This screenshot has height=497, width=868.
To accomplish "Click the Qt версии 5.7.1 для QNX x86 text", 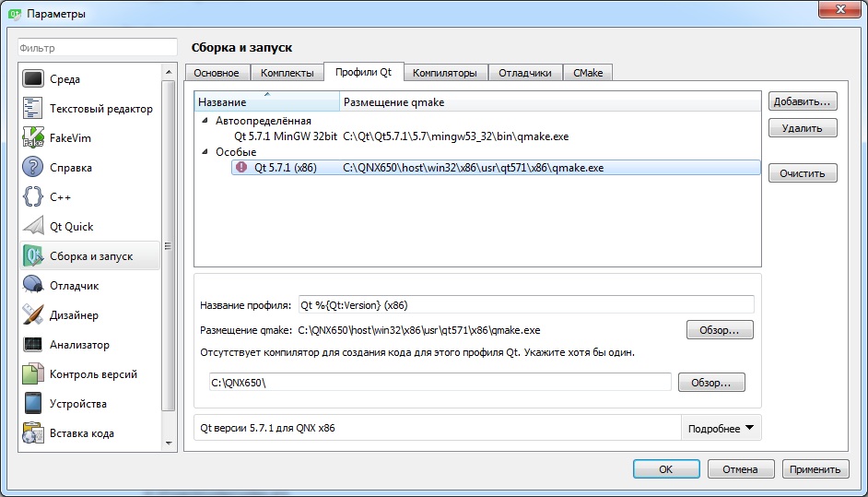I will pyautogui.click(x=267, y=428).
